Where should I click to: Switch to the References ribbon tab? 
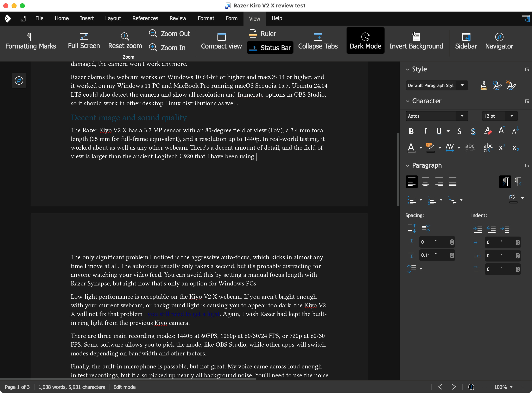(145, 18)
